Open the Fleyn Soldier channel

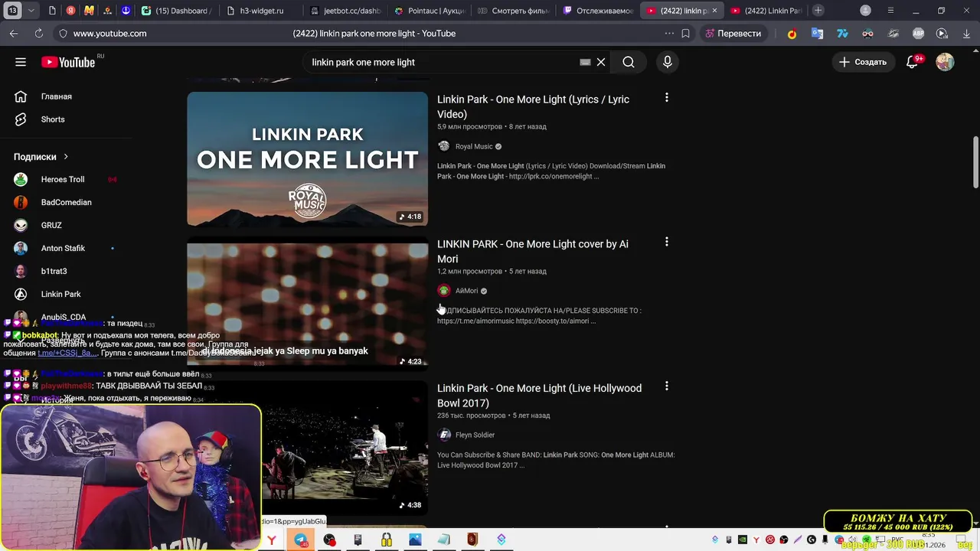(475, 435)
